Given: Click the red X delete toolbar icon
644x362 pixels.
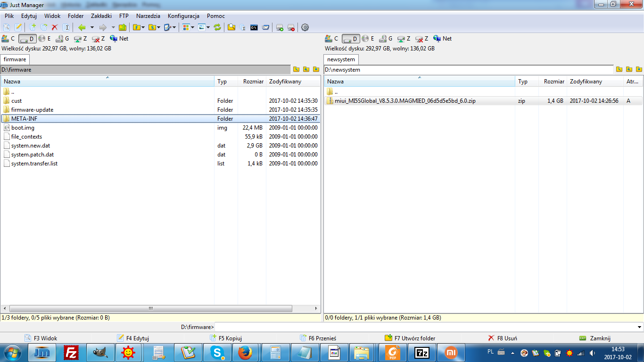Looking at the screenshot, I should click(x=55, y=27).
